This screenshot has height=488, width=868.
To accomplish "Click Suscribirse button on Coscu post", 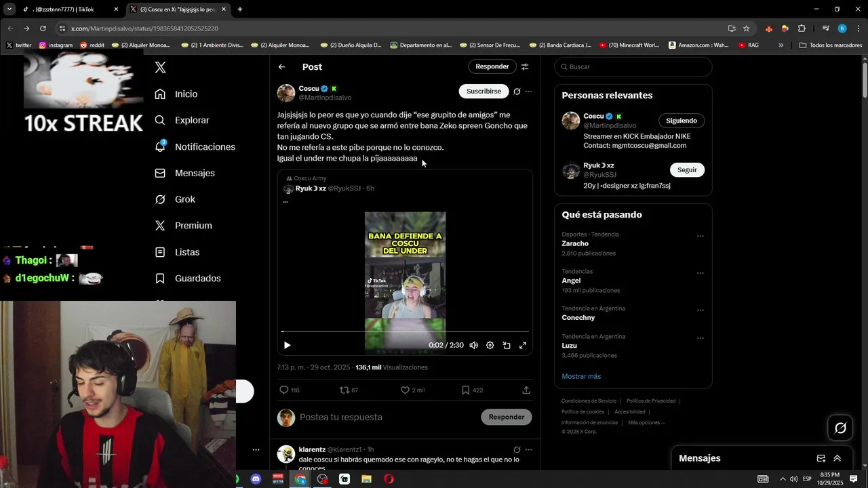I will pos(484,91).
